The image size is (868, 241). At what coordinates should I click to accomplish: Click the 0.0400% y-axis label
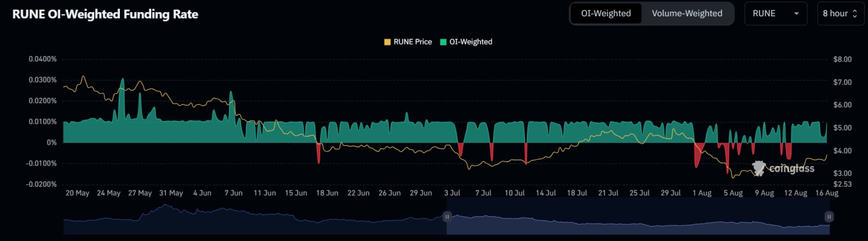point(43,60)
